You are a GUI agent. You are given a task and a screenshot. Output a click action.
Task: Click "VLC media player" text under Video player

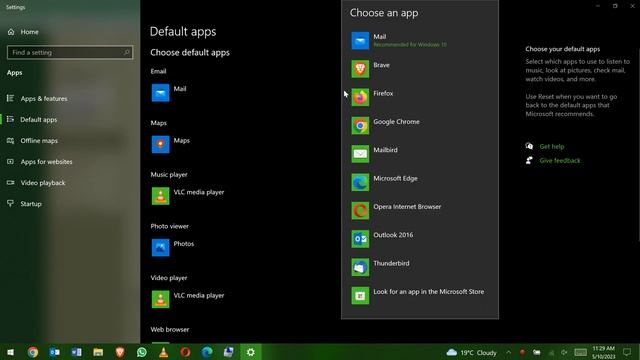(x=199, y=295)
